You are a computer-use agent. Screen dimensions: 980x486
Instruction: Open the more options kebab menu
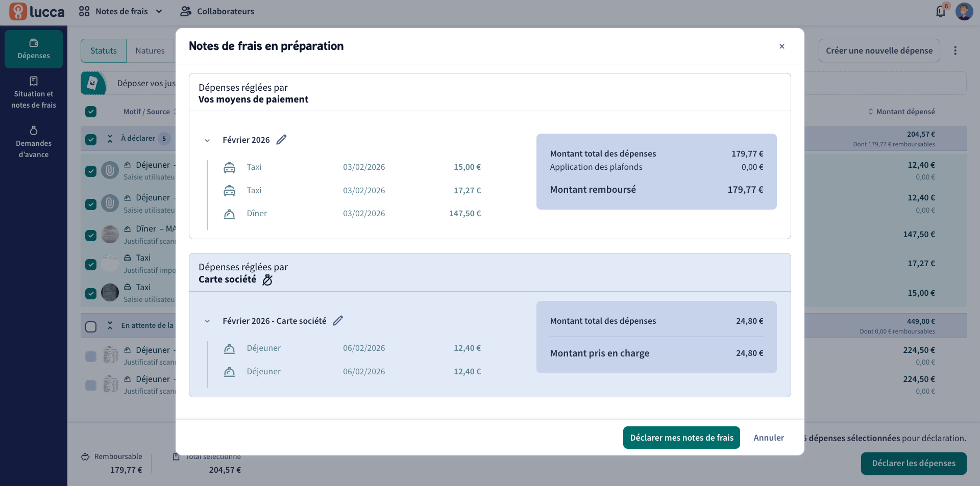point(955,50)
